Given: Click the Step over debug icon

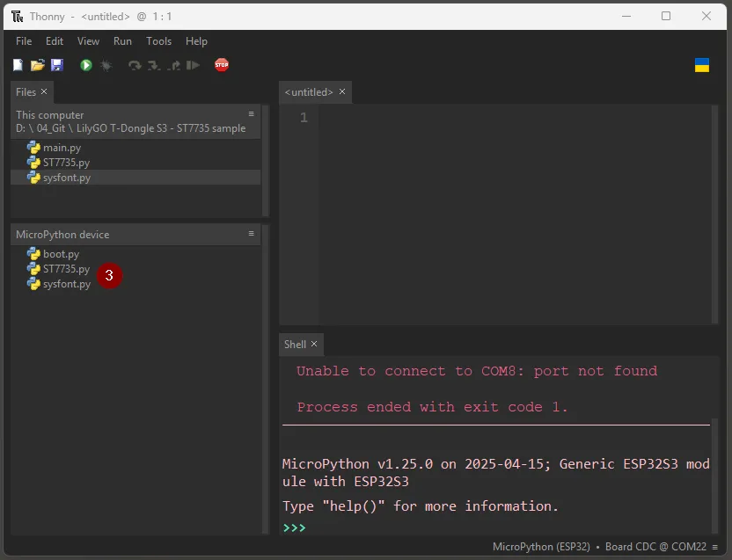Looking at the screenshot, I should click(135, 65).
